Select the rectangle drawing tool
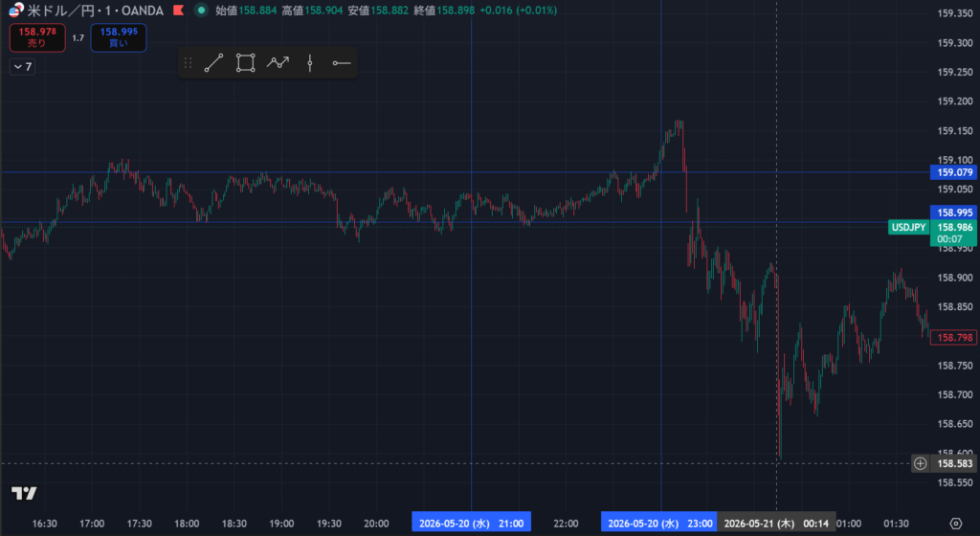This screenshot has height=536, width=980. click(x=246, y=63)
